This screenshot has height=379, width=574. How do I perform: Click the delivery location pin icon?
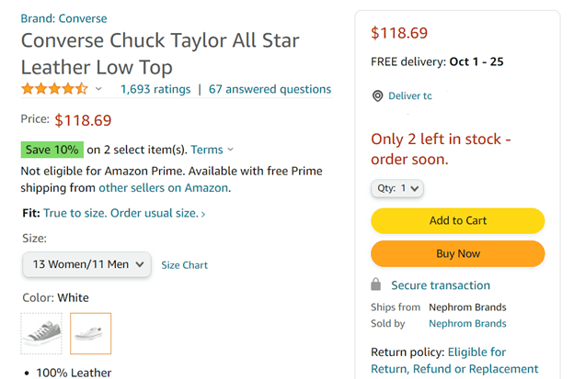(x=377, y=96)
